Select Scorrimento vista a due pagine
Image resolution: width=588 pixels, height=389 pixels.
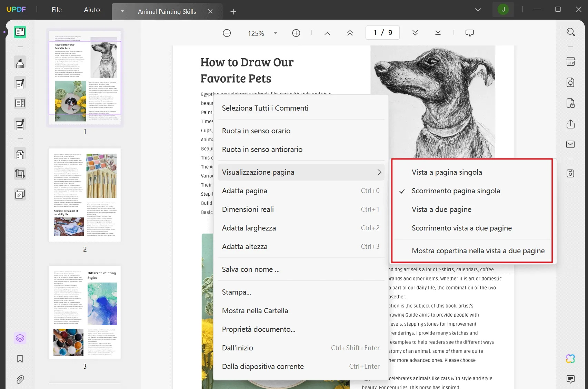[472, 228]
